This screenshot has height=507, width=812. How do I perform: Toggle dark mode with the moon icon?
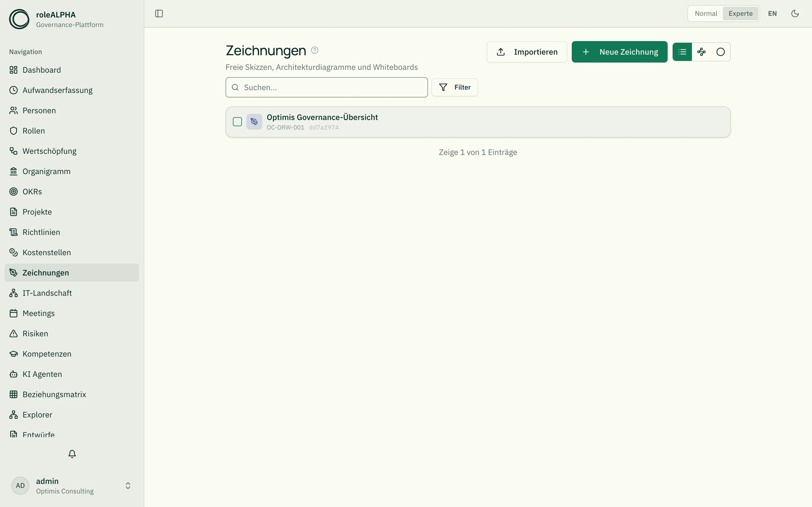[x=795, y=14]
